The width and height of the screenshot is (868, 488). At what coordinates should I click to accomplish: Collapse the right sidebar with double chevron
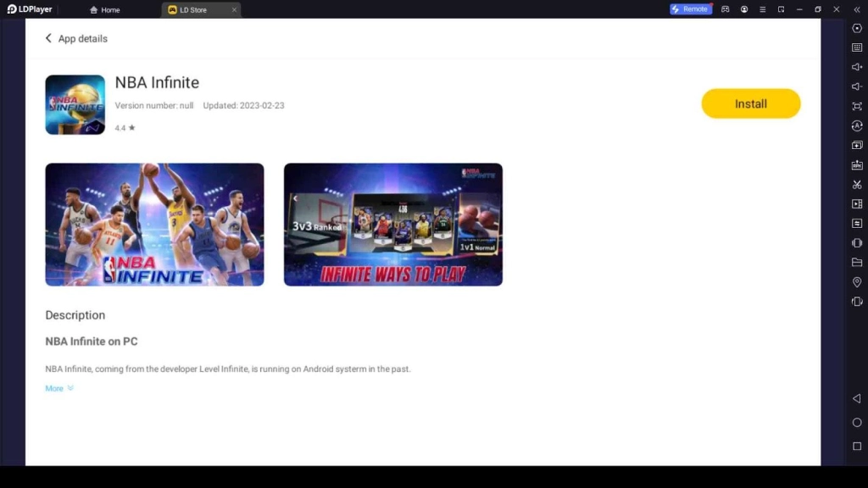pyautogui.click(x=857, y=9)
